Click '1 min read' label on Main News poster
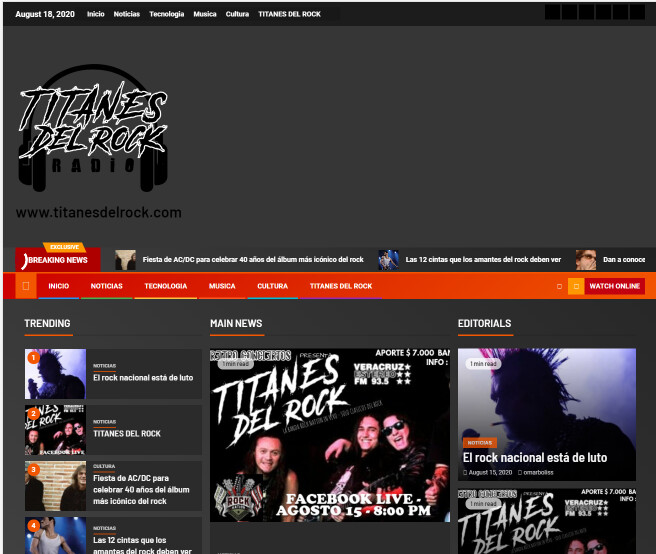 pyautogui.click(x=236, y=364)
